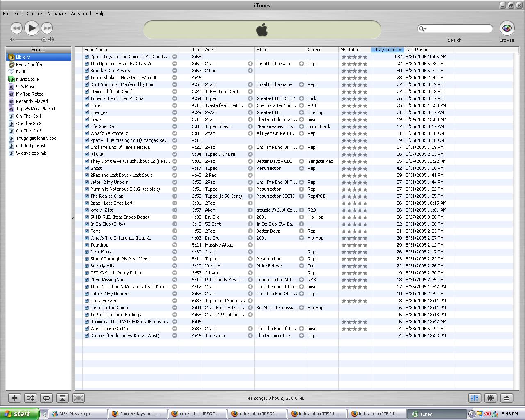Screen dimensions: 525x420
Task: Open Top 25 Most Played playlist
Action: (x=39, y=109)
